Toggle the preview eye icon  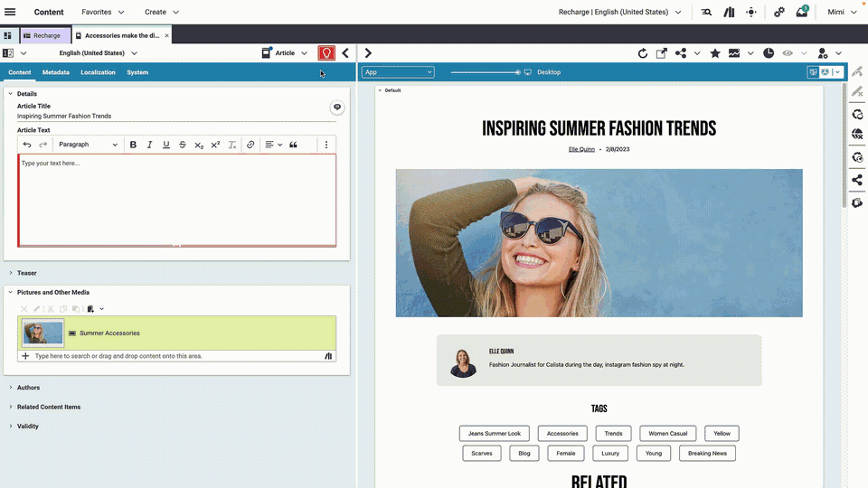[x=788, y=53]
